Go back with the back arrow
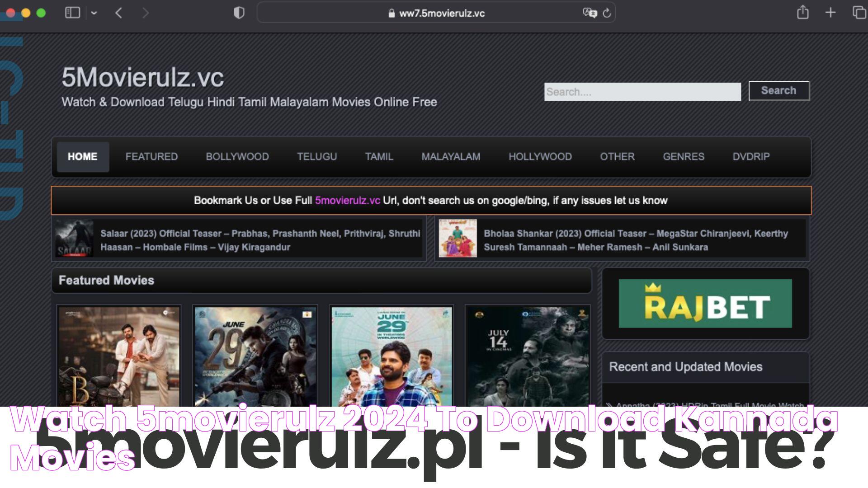868x488 pixels. click(119, 13)
